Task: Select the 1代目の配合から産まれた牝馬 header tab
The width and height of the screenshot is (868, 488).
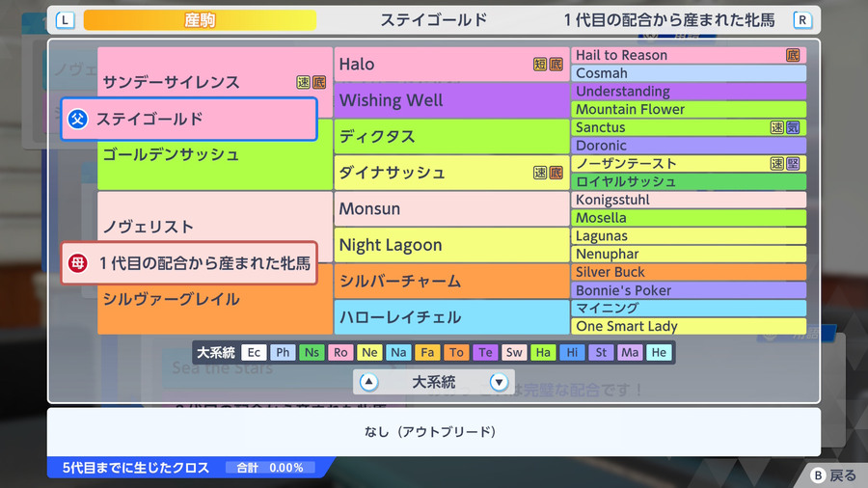Action: coord(669,20)
